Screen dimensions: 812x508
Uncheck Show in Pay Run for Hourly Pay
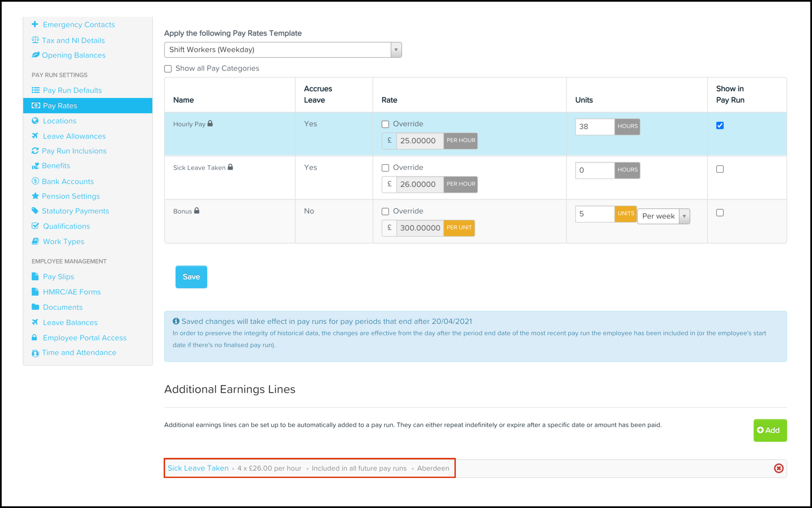point(720,126)
